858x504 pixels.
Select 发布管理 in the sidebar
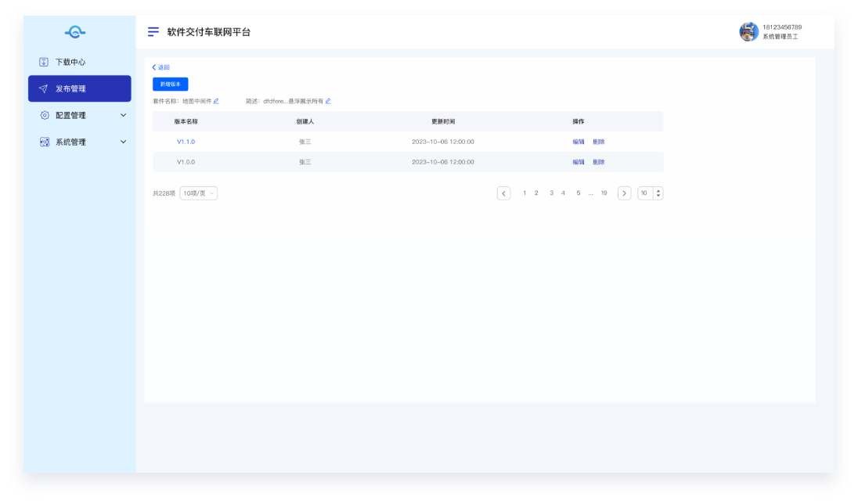click(x=79, y=88)
